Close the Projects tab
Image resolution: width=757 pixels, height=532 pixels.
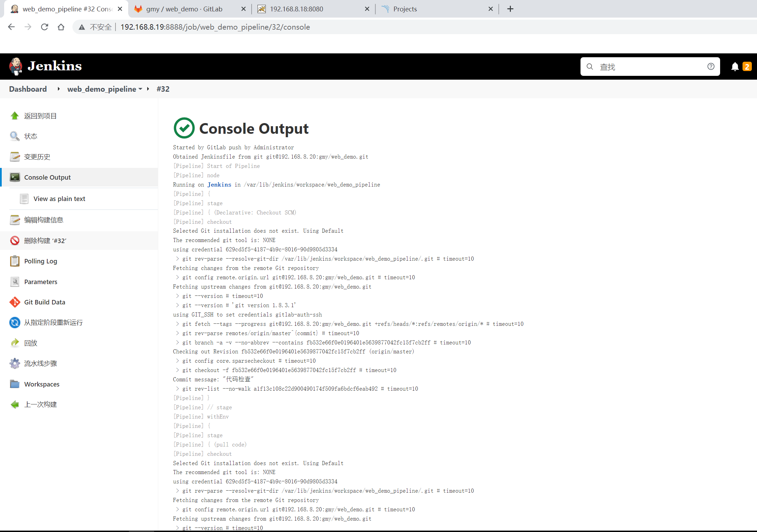point(491,9)
